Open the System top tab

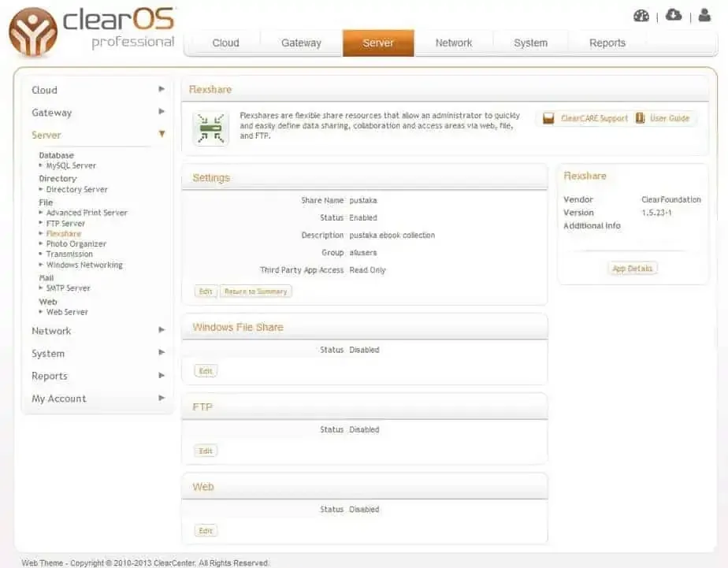[x=530, y=43]
